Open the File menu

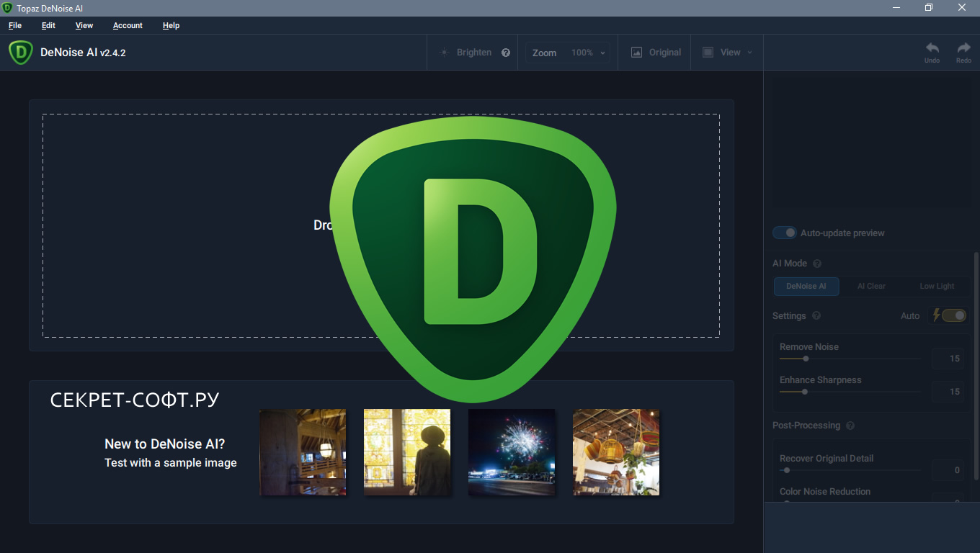coord(15,25)
